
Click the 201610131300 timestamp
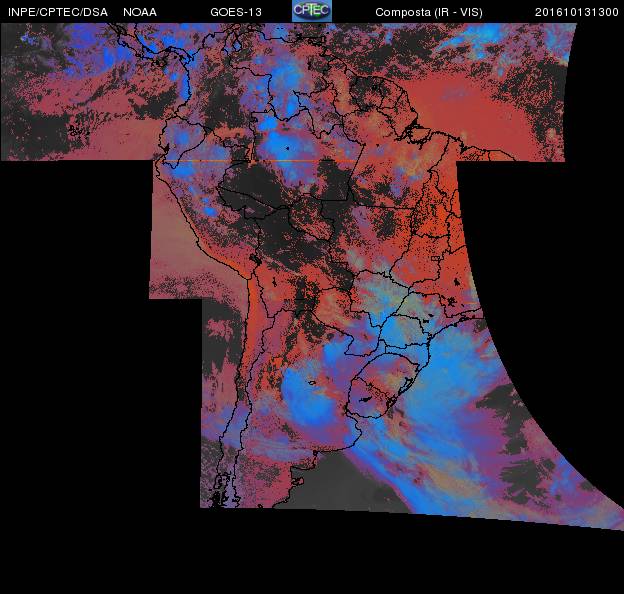click(577, 12)
